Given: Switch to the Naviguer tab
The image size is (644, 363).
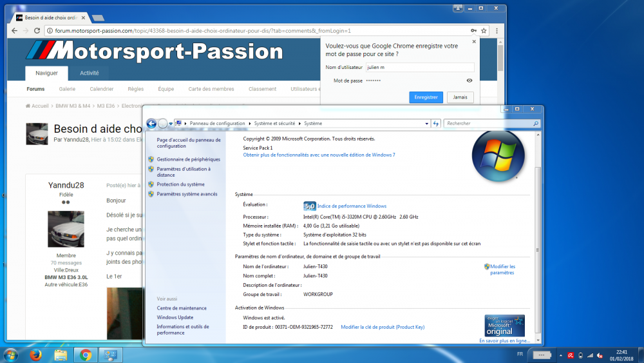Looking at the screenshot, I should [46, 73].
